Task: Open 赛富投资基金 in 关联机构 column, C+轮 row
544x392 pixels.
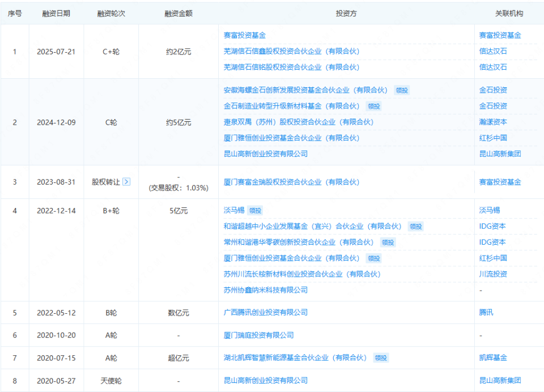Action: coord(500,35)
